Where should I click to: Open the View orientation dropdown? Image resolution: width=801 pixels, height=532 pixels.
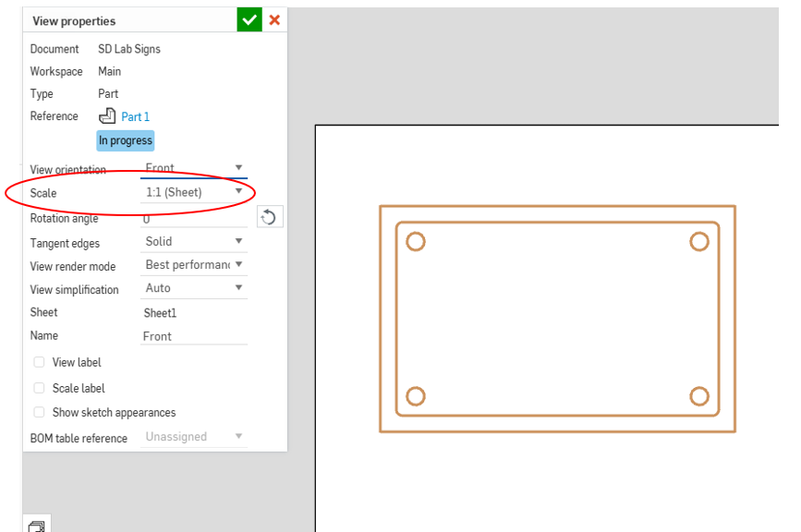coord(194,168)
